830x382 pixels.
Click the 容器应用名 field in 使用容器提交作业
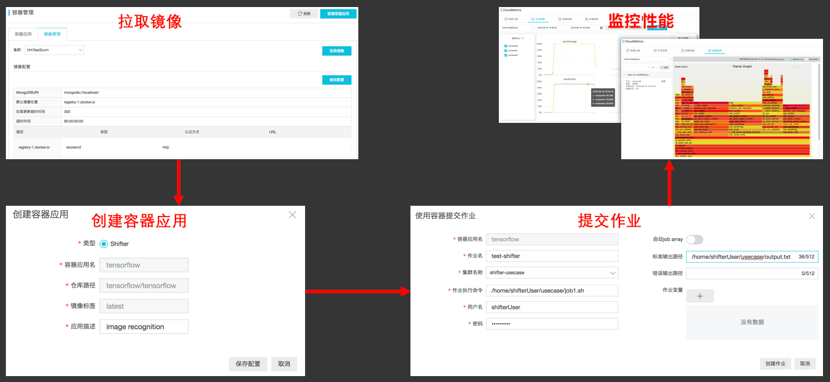coord(552,239)
